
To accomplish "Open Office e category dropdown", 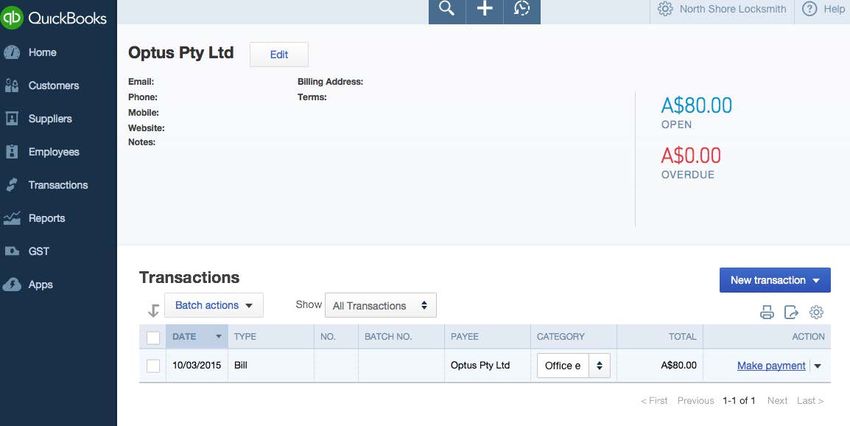I will 574,366.
